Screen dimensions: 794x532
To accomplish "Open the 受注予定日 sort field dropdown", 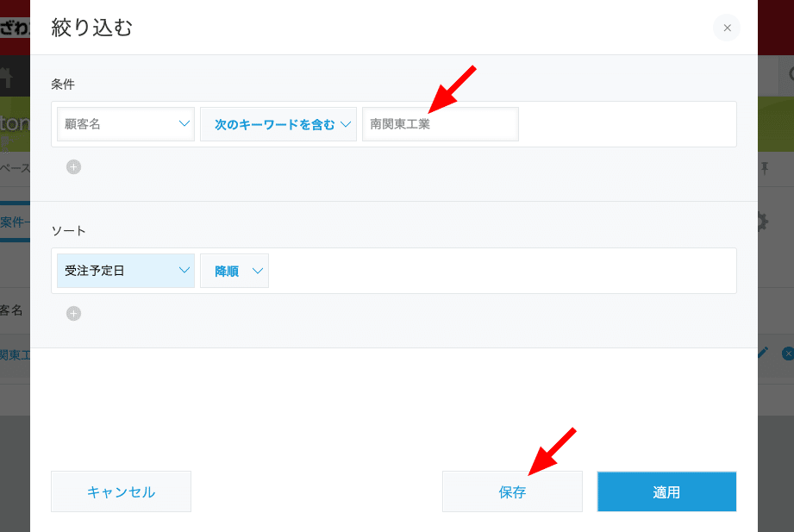I will 125,270.
